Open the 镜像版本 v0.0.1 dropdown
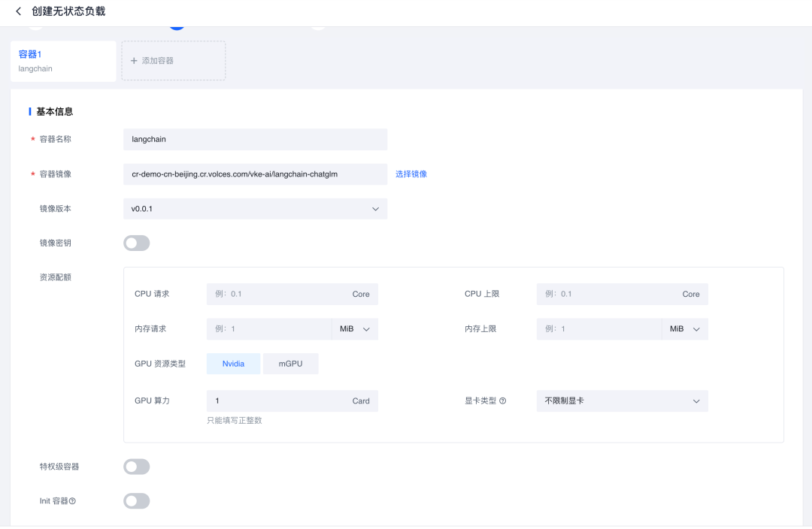The image size is (812, 529). coord(255,209)
